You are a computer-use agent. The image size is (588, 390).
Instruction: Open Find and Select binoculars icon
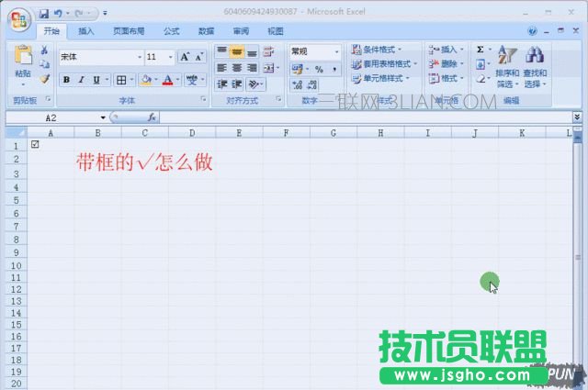tap(534, 57)
